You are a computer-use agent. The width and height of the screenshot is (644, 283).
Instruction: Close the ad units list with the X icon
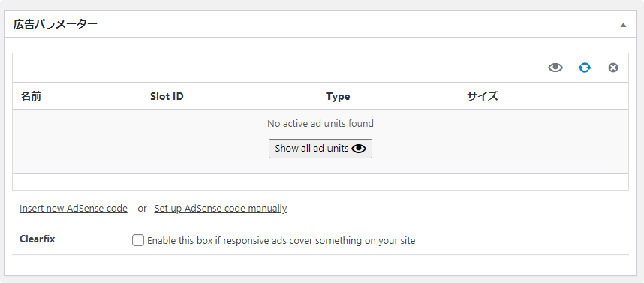613,68
